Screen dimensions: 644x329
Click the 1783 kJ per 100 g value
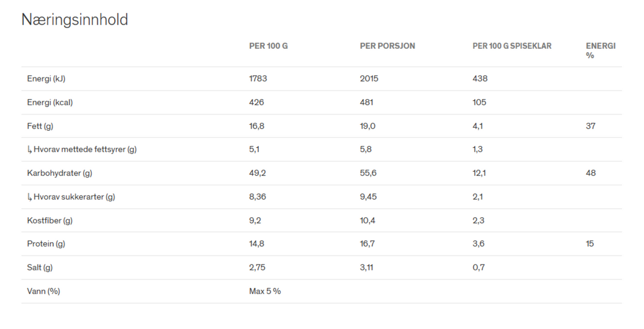(258, 79)
